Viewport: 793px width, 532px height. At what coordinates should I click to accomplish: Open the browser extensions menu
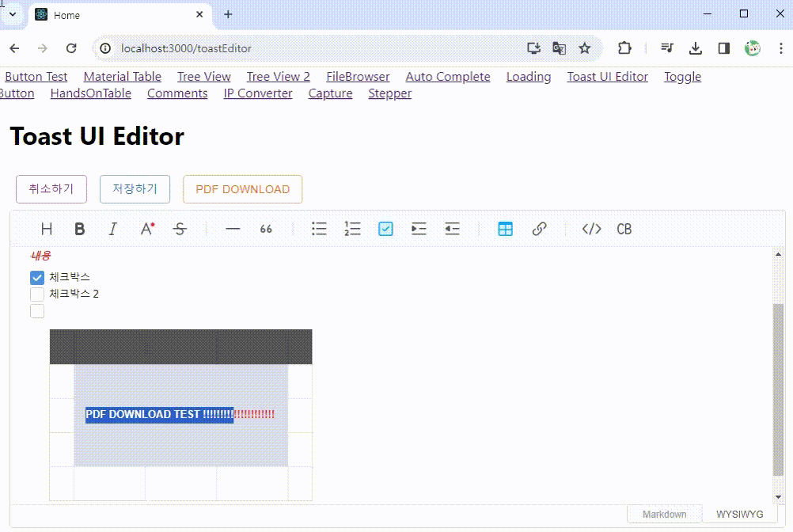624,48
